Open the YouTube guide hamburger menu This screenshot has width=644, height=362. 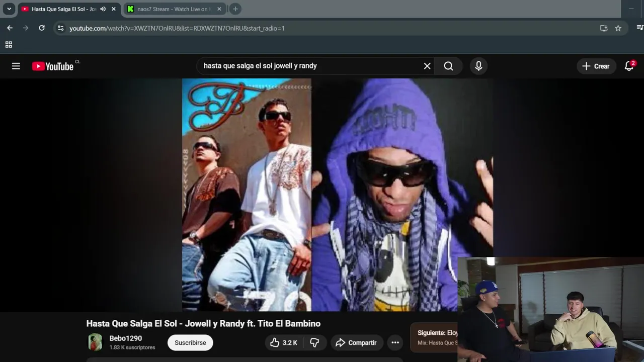16,66
